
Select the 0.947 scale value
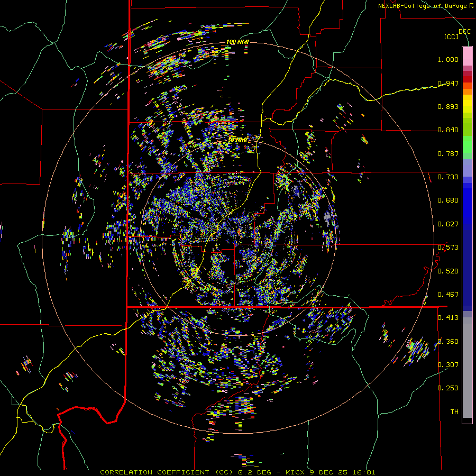tap(448, 83)
